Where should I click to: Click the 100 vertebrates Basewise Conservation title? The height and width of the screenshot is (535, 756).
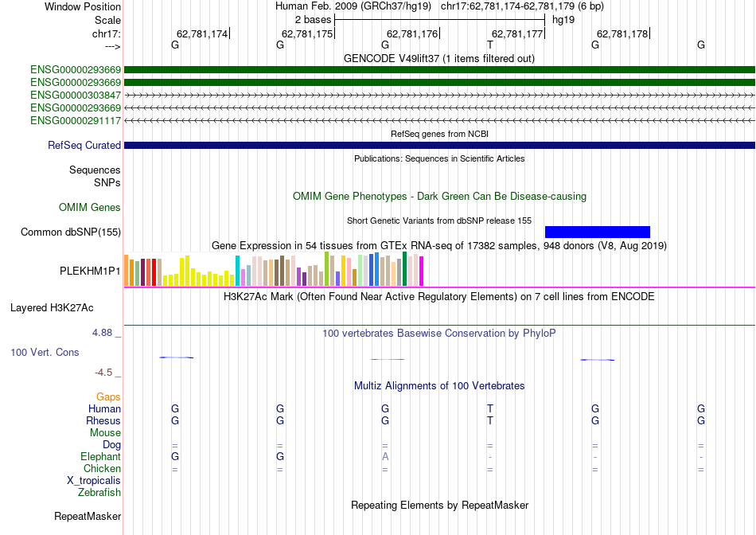click(439, 334)
